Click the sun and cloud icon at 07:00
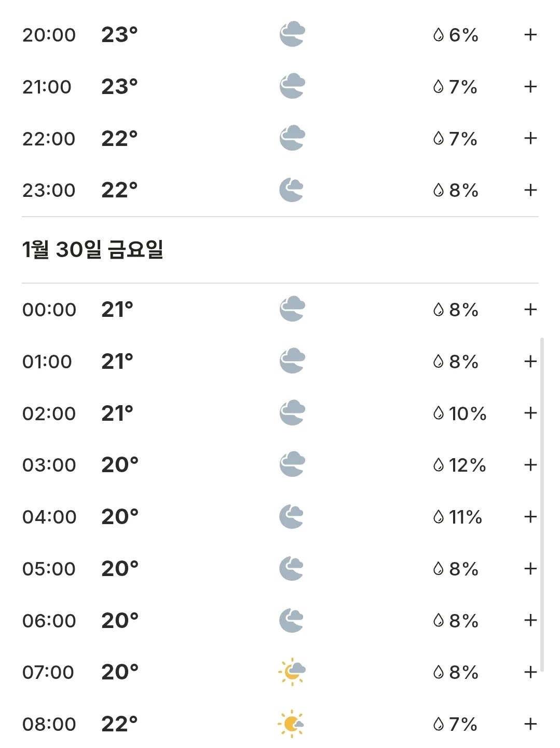 [x=292, y=672]
